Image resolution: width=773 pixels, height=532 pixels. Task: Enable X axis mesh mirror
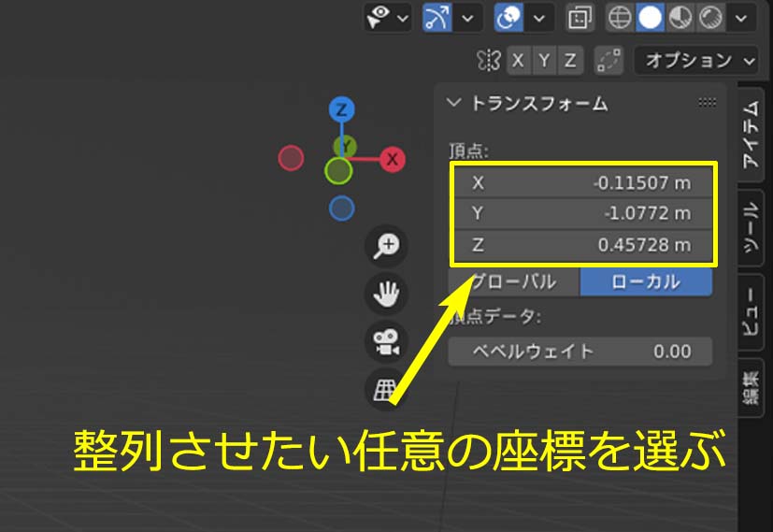coord(519,61)
